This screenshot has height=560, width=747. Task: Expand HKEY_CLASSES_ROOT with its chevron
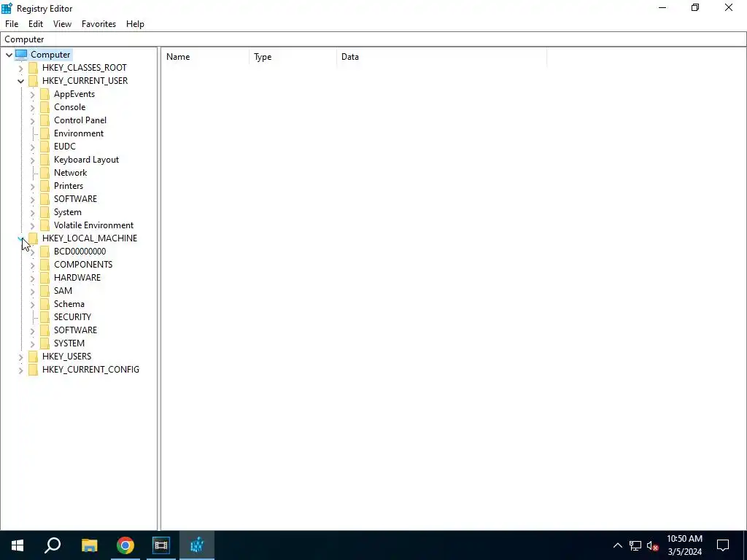pos(20,68)
